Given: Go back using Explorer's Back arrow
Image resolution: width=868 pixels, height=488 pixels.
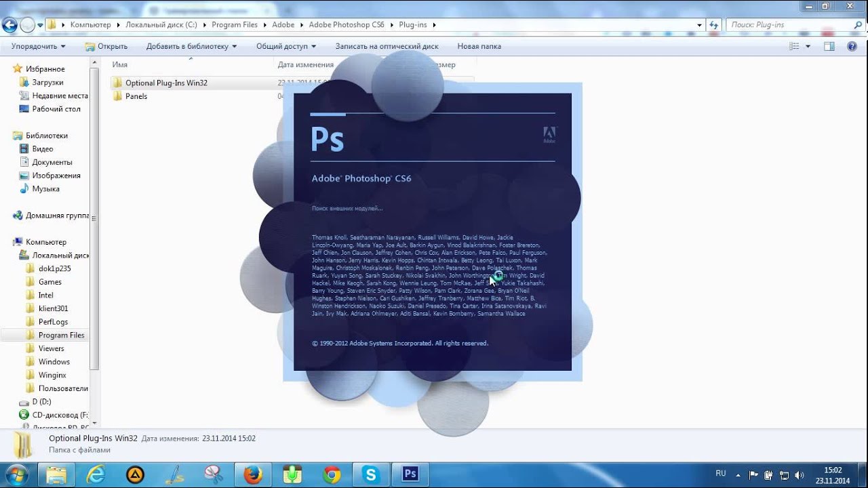Looking at the screenshot, I should (x=9, y=25).
